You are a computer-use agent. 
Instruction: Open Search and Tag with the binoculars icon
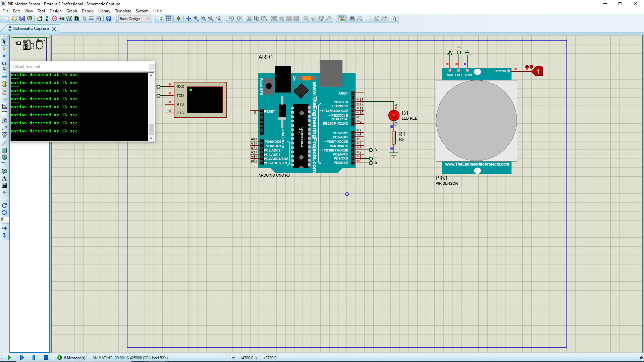click(352, 19)
